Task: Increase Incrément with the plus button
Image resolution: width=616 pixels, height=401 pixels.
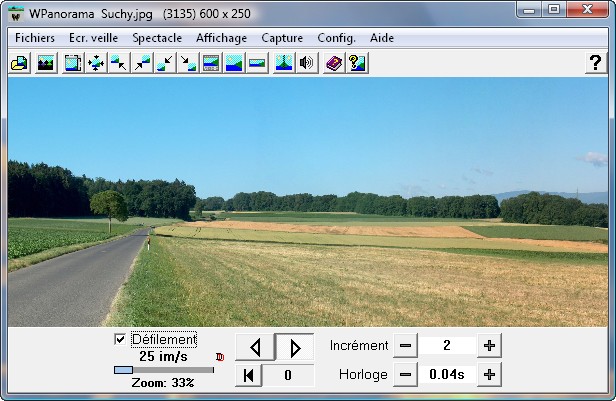Action: [x=489, y=346]
